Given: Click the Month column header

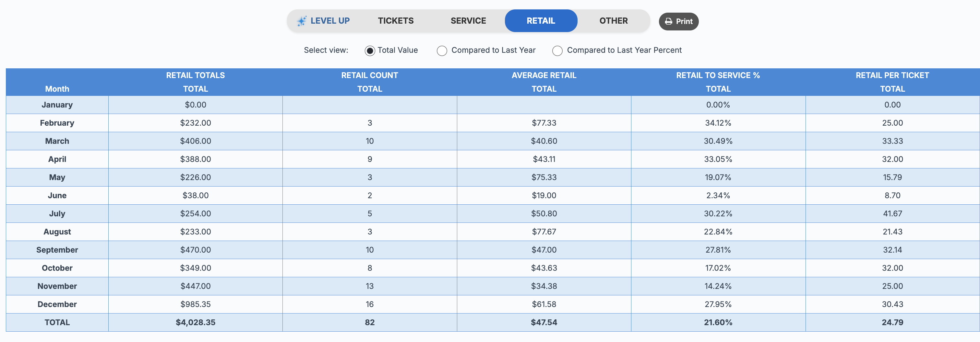Looking at the screenshot, I should click(x=57, y=89).
